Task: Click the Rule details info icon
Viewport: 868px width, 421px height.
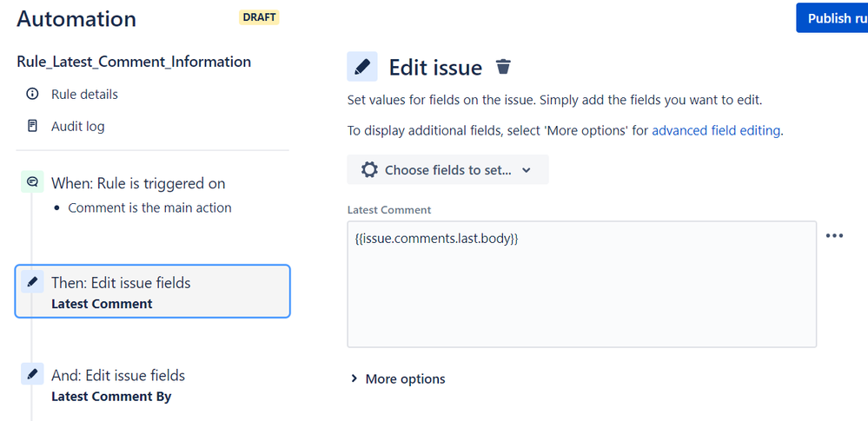Action: (x=33, y=94)
